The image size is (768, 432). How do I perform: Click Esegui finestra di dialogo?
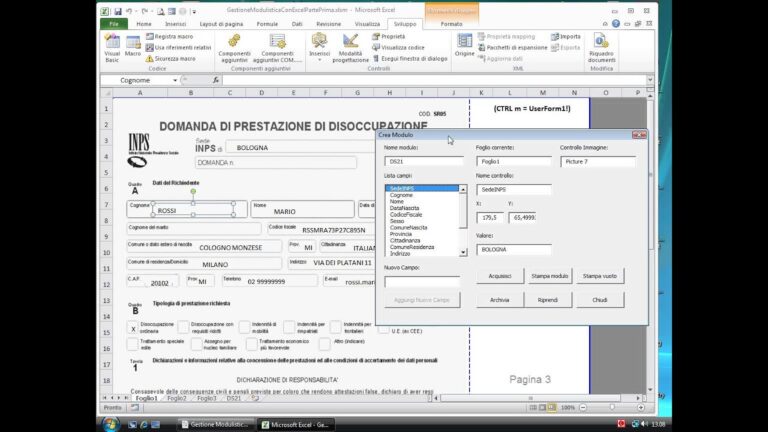point(409,58)
